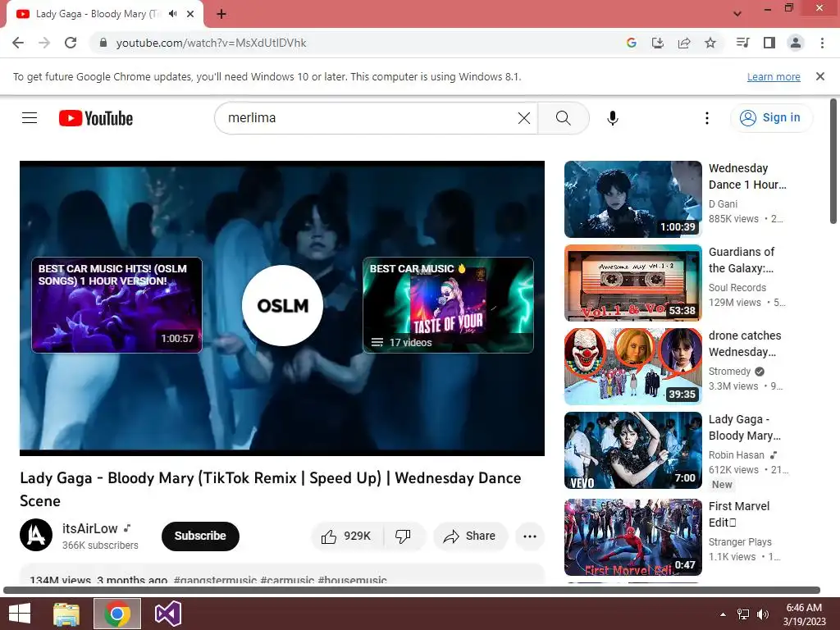Open volume control in system tray
Viewport: 840px width, 630px height.
(763, 614)
